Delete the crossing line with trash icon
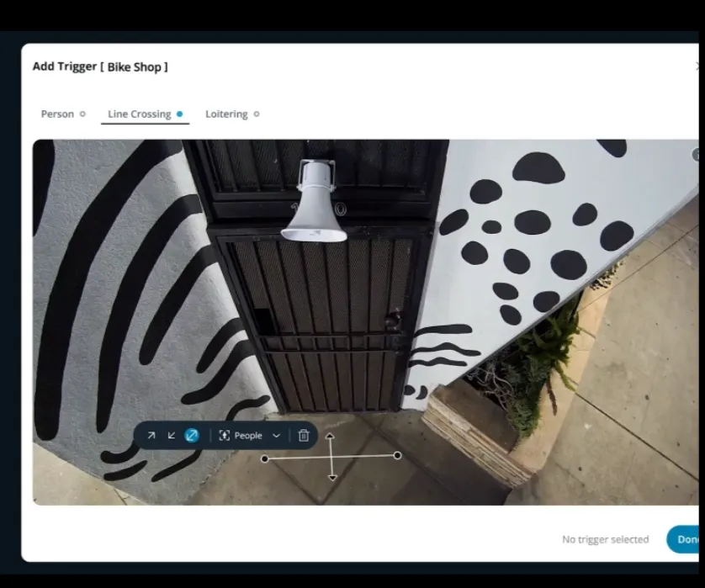The height and width of the screenshot is (588, 705). [304, 436]
